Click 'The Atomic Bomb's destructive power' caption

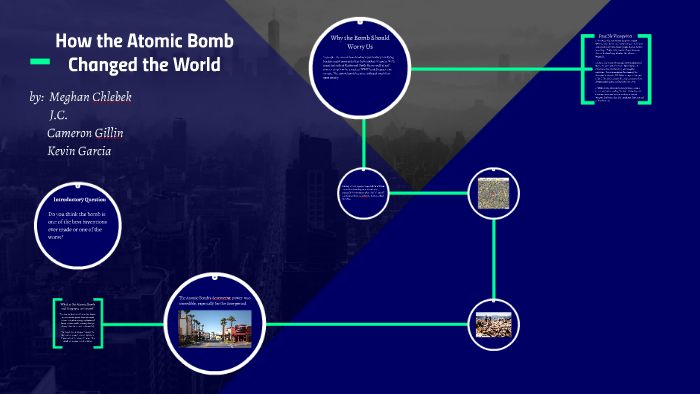pyautogui.click(x=215, y=300)
